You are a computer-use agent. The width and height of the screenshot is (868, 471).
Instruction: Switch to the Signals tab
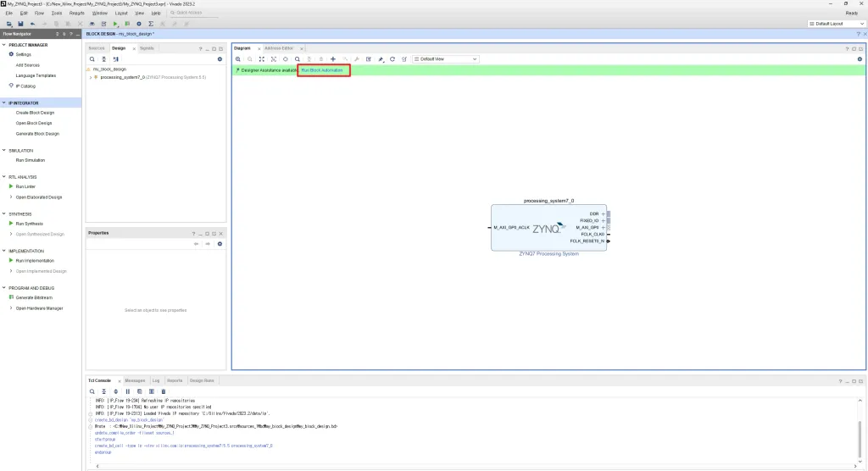click(147, 48)
